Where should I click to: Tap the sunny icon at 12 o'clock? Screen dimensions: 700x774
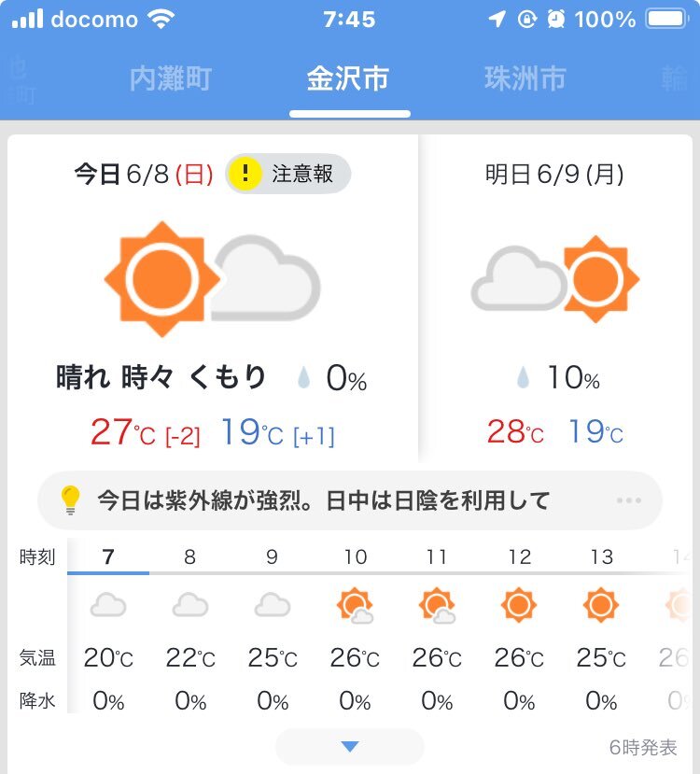pos(518,605)
